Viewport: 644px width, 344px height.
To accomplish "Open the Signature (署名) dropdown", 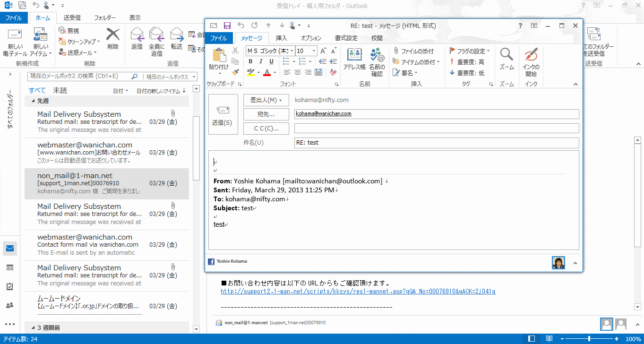I will point(406,73).
